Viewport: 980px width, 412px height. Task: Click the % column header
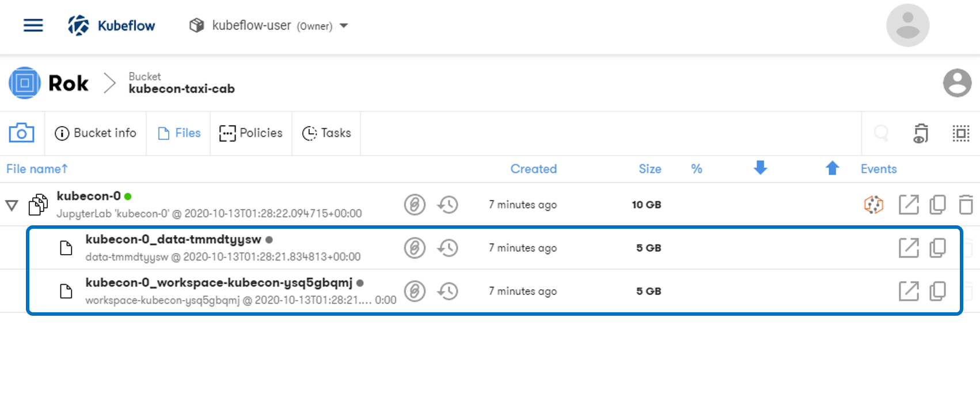pos(697,169)
